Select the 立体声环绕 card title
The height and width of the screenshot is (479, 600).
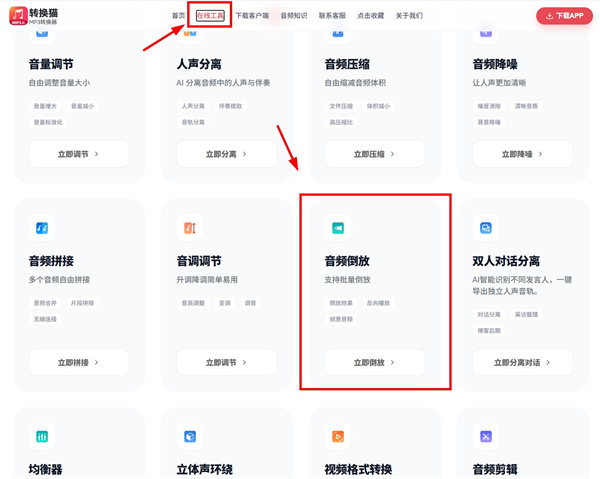(x=205, y=469)
